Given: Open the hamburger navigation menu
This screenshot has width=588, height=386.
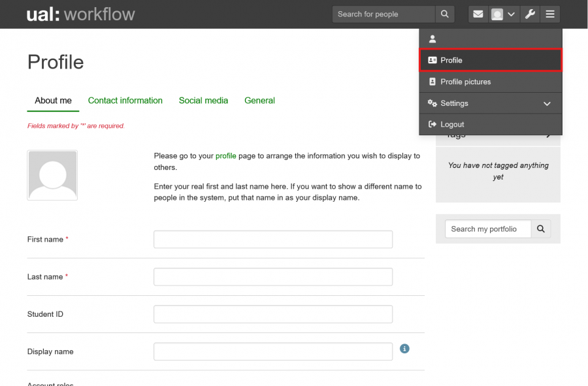Looking at the screenshot, I should click(x=549, y=14).
